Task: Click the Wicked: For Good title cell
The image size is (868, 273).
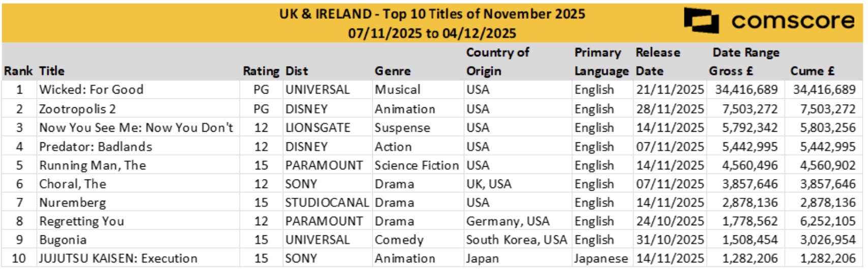Action: [x=92, y=90]
